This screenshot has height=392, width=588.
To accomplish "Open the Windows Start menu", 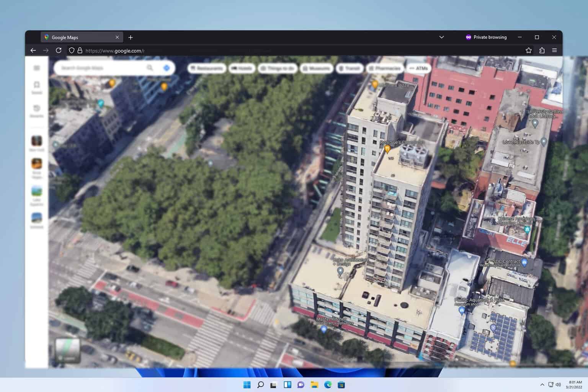I will [247, 385].
